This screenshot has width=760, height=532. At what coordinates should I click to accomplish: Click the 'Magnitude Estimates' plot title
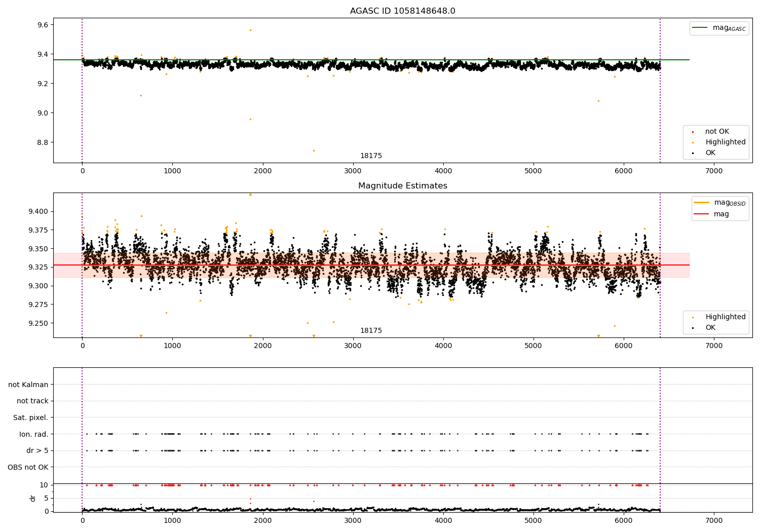402,186
